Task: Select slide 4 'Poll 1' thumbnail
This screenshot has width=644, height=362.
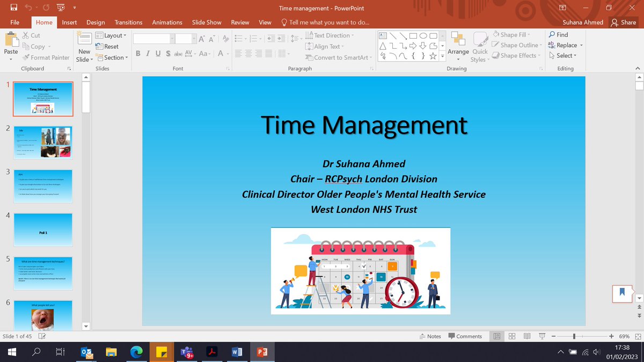Action: pyautogui.click(x=43, y=230)
